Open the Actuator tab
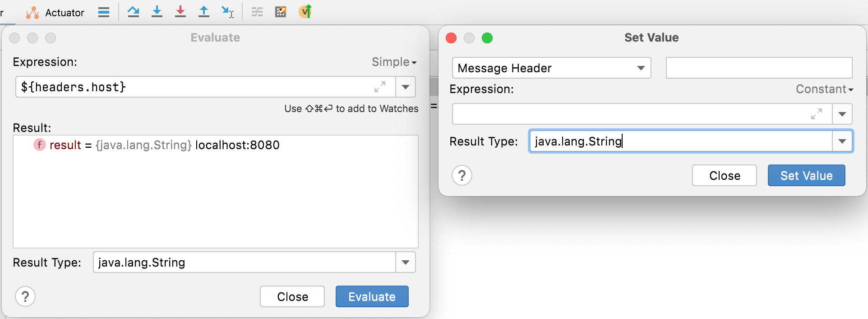Image resolution: width=868 pixels, height=319 pixels. pyautogui.click(x=55, y=13)
